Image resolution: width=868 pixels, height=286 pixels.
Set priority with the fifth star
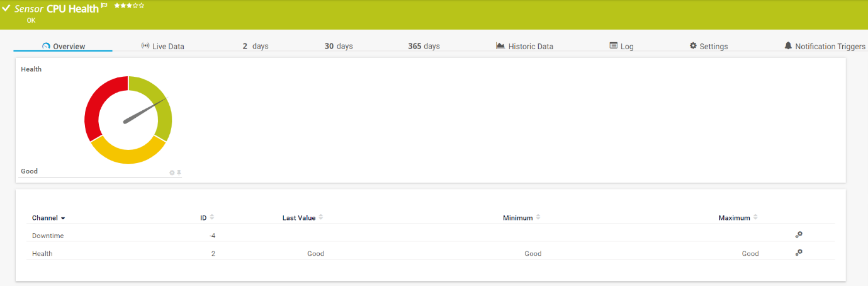[x=142, y=6]
